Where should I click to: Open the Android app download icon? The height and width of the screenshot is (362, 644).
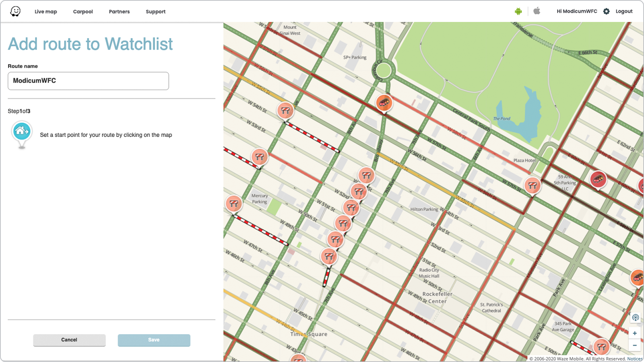pyautogui.click(x=518, y=11)
